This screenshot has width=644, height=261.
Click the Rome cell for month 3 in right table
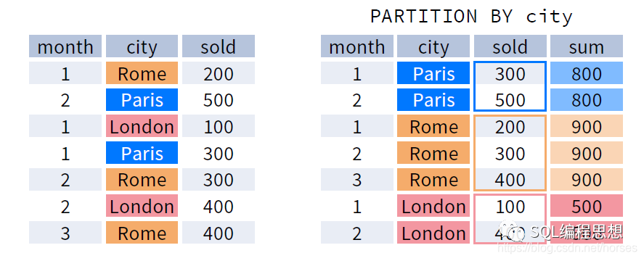(433, 179)
